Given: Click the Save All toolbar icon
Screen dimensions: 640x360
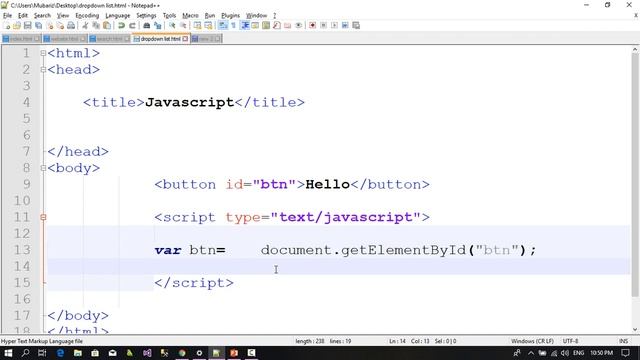Looking at the screenshot, I should click(39, 26).
